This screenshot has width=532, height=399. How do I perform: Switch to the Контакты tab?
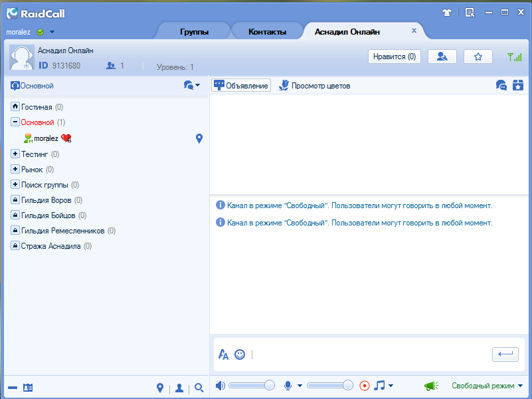[268, 32]
